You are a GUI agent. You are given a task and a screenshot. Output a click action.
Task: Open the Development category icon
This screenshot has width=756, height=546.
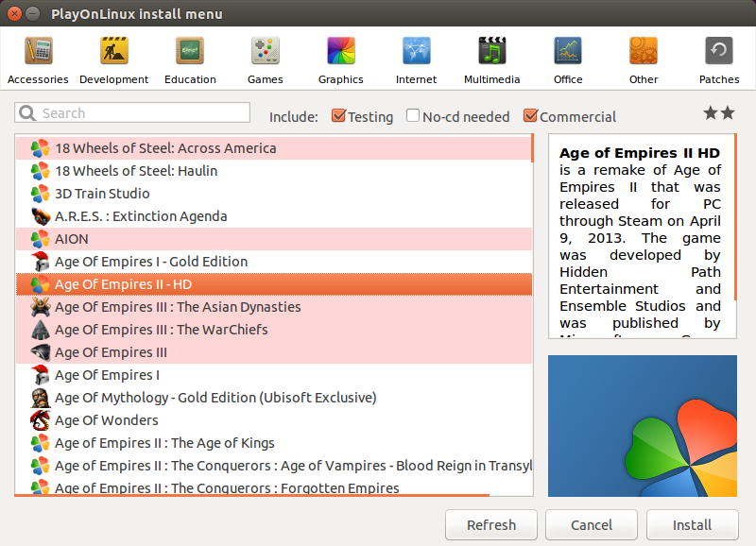[x=113, y=51]
